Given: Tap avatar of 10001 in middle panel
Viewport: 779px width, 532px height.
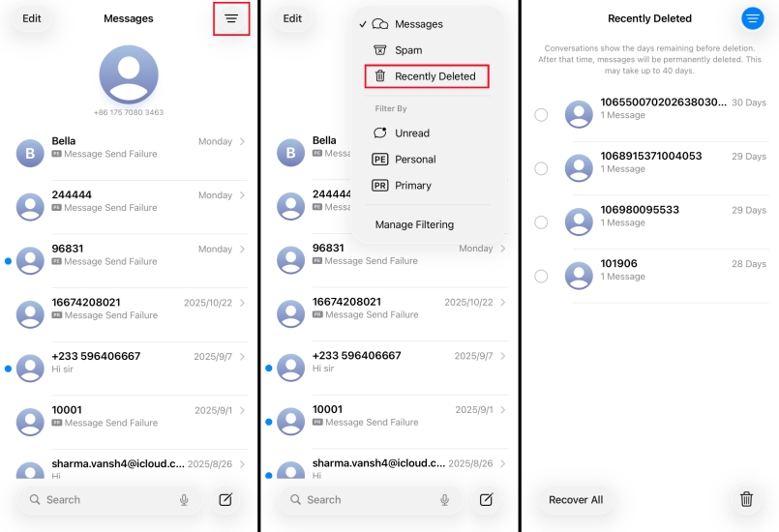Looking at the screenshot, I should [290, 421].
